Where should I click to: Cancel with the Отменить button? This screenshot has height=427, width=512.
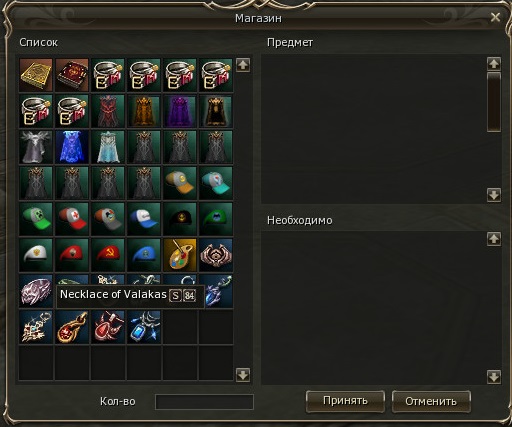click(x=431, y=401)
